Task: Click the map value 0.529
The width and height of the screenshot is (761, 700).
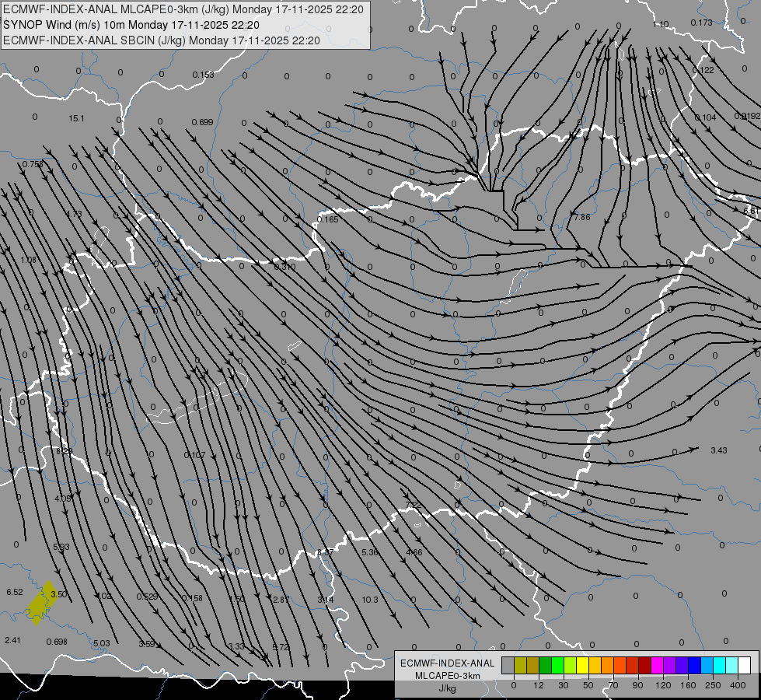Action: [147, 597]
